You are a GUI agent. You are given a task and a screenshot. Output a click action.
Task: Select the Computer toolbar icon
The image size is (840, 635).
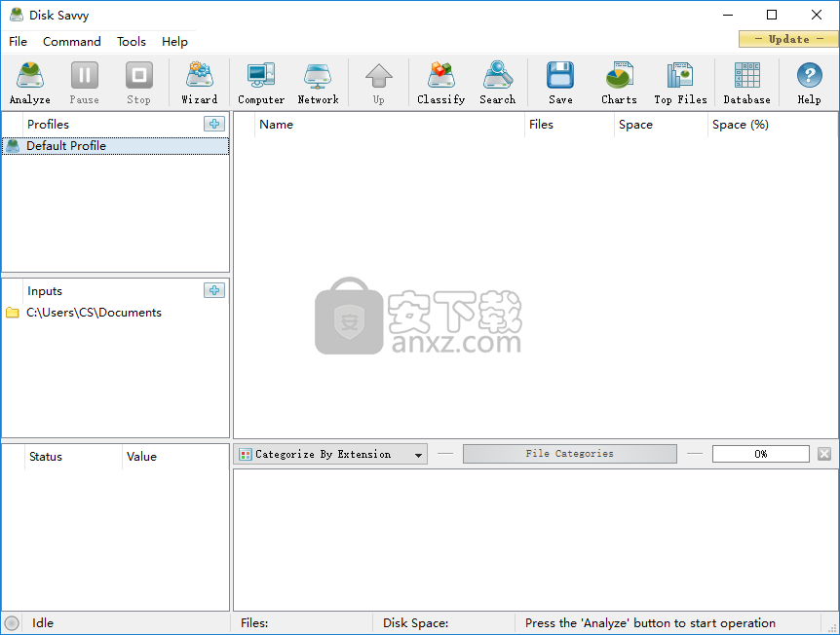coord(261,83)
